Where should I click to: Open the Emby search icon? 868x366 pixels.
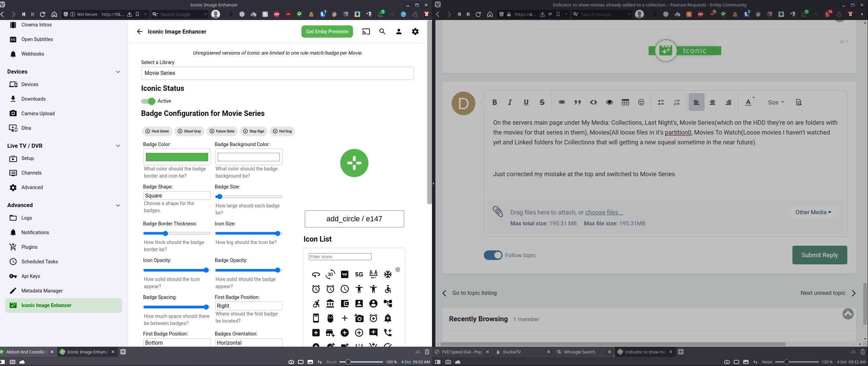click(382, 32)
